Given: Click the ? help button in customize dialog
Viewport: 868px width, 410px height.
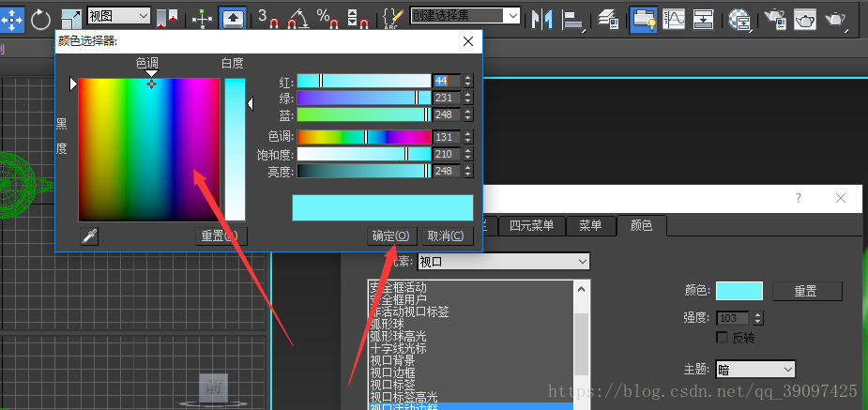Looking at the screenshot, I should pyautogui.click(x=799, y=198).
